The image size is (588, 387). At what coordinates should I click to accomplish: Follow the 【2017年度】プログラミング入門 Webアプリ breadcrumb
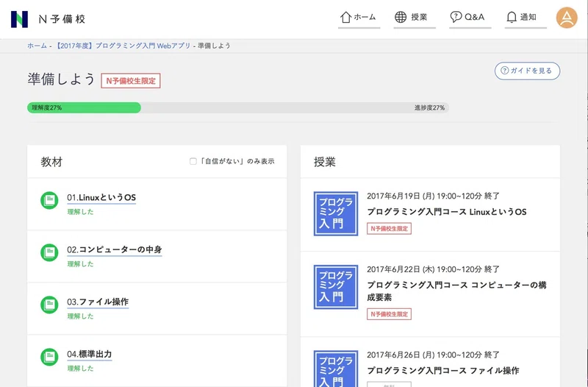pyautogui.click(x=123, y=46)
